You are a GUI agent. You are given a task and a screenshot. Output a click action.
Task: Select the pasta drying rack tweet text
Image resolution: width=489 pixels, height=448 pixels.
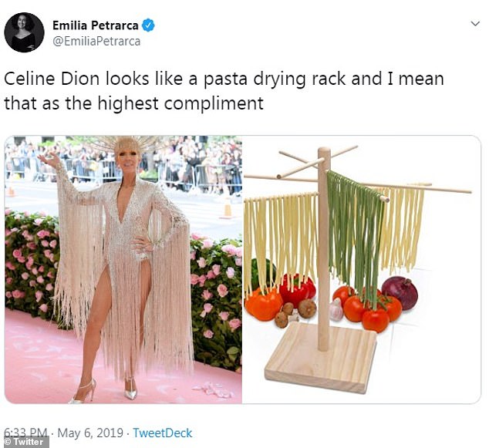pos(224,91)
